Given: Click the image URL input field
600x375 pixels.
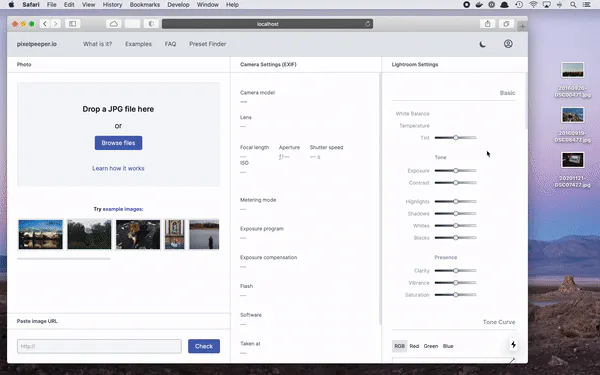Looking at the screenshot, I should 99,346.
